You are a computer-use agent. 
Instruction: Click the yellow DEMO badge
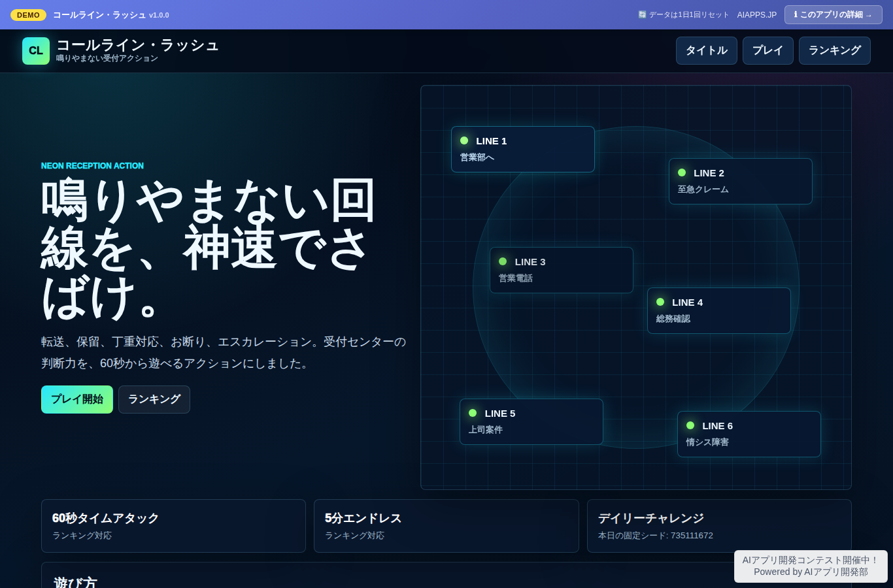pyautogui.click(x=28, y=15)
